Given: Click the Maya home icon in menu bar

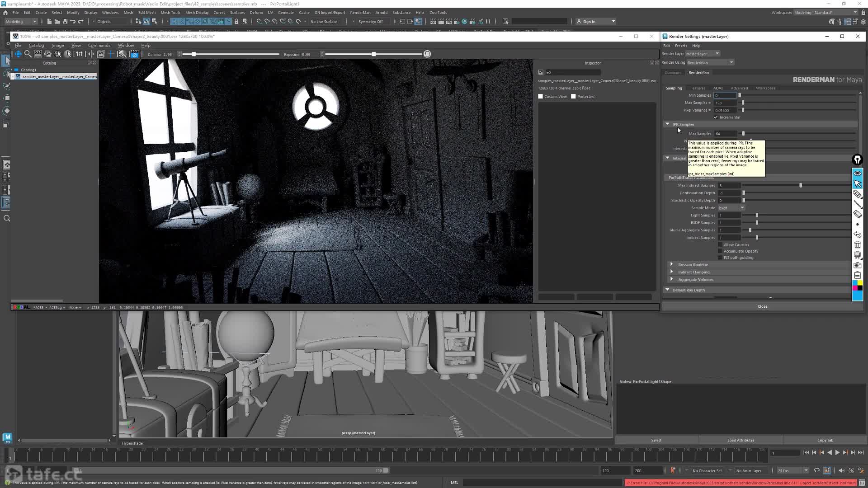Looking at the screenshot, I should pos(5,13).
